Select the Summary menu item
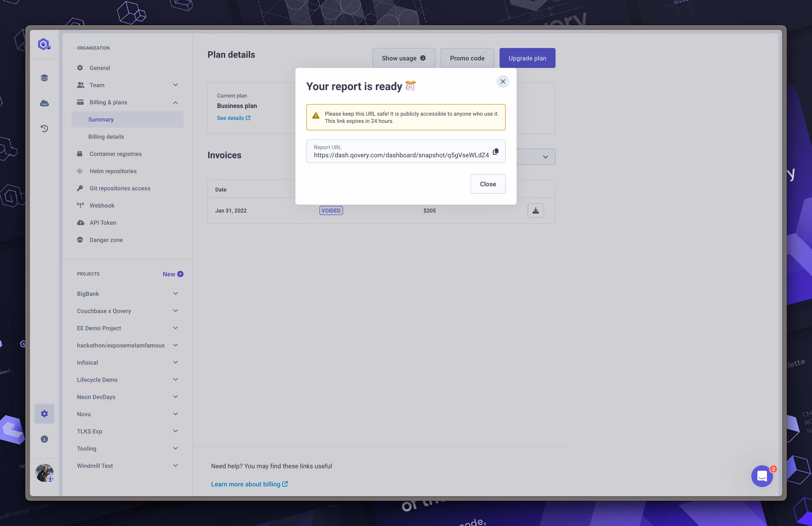 click(101, 119)
